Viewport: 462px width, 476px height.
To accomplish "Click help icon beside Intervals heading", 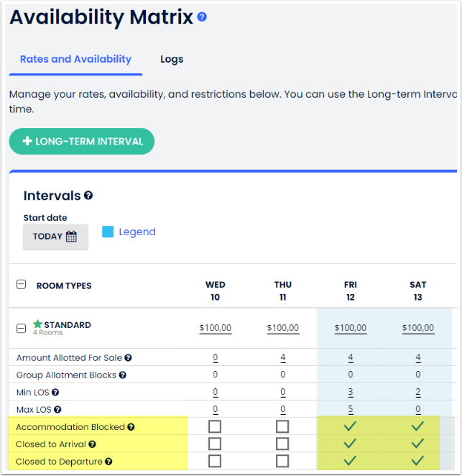I will pyautogui.click(x=88, y=196).
